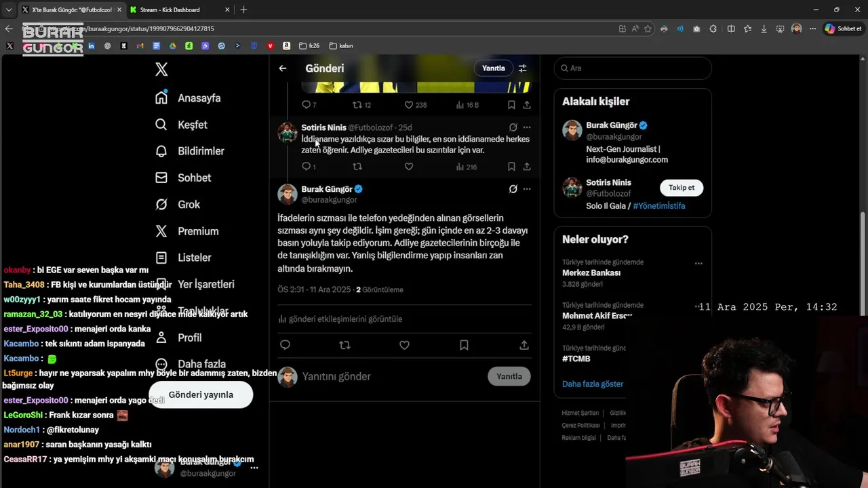Open Reklam bilgisi footer link
The height and width of the screenshot is (488, 868).
point(579,437)
